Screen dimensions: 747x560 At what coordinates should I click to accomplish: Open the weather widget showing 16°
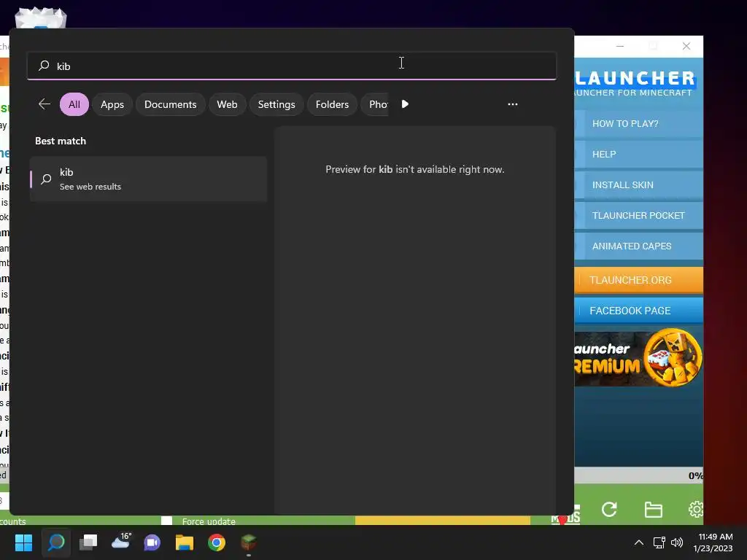[120, 542]
